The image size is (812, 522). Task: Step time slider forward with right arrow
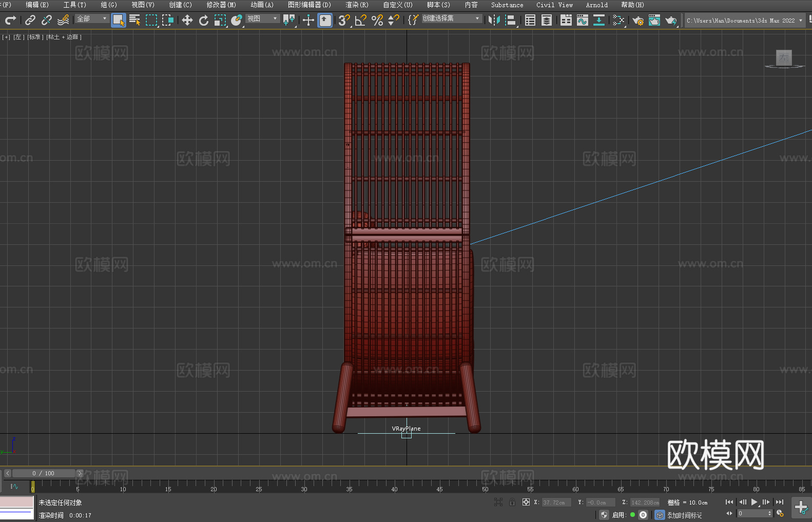(80, 473)
